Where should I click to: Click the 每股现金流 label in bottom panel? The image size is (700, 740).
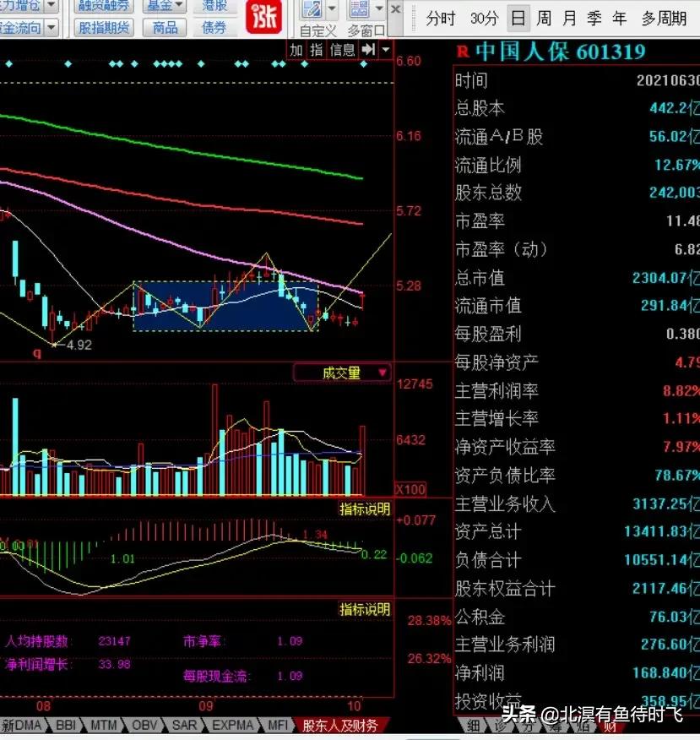[216, 676]
